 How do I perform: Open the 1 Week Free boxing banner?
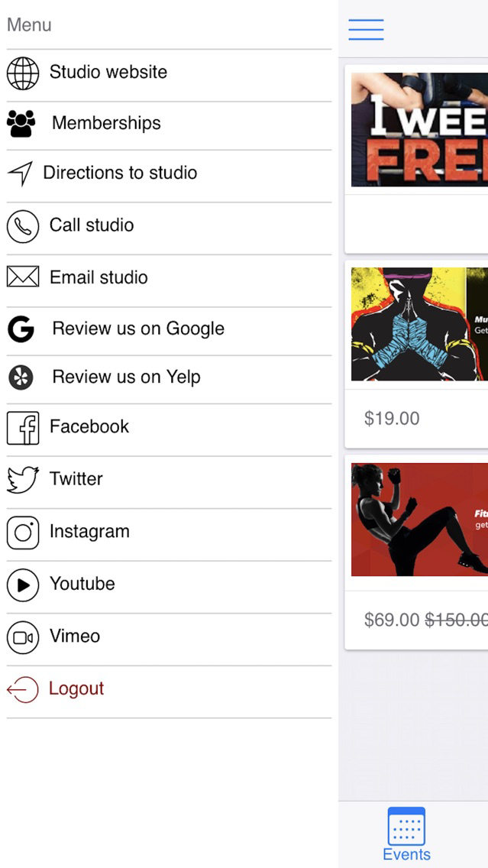(419, 130)
